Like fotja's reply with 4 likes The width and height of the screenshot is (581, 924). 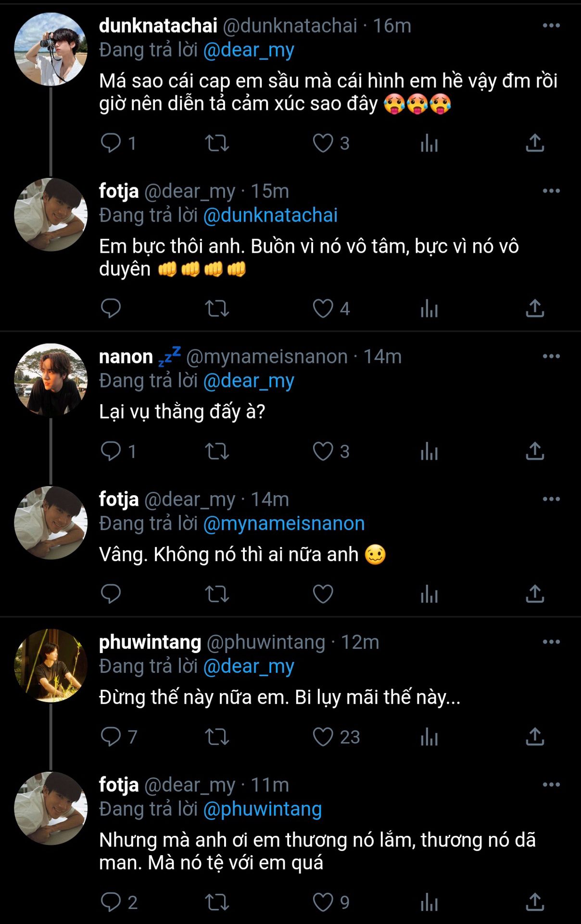(323, 308)
